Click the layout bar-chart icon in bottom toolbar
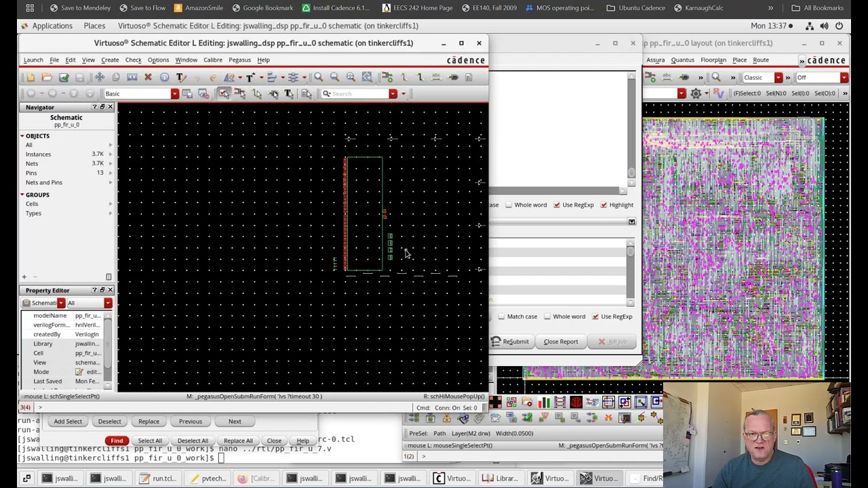Image resolution: width=868 pixels, height=488 pixels. [544, 403]
